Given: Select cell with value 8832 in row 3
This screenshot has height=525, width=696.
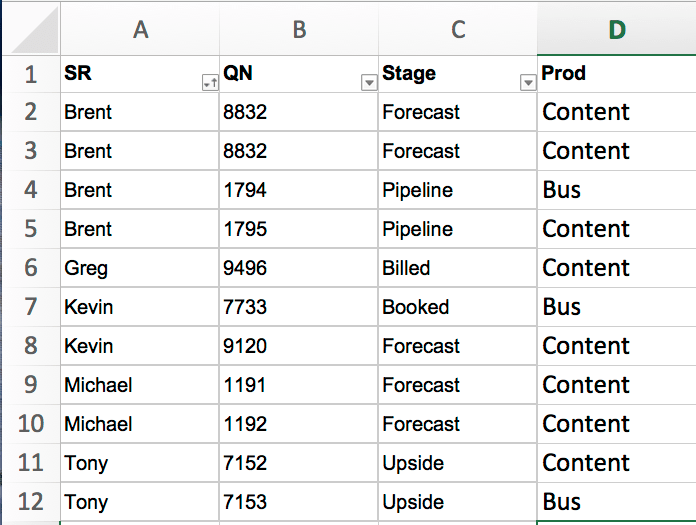Looking at the screenshot, I should [x=299, y=151].
